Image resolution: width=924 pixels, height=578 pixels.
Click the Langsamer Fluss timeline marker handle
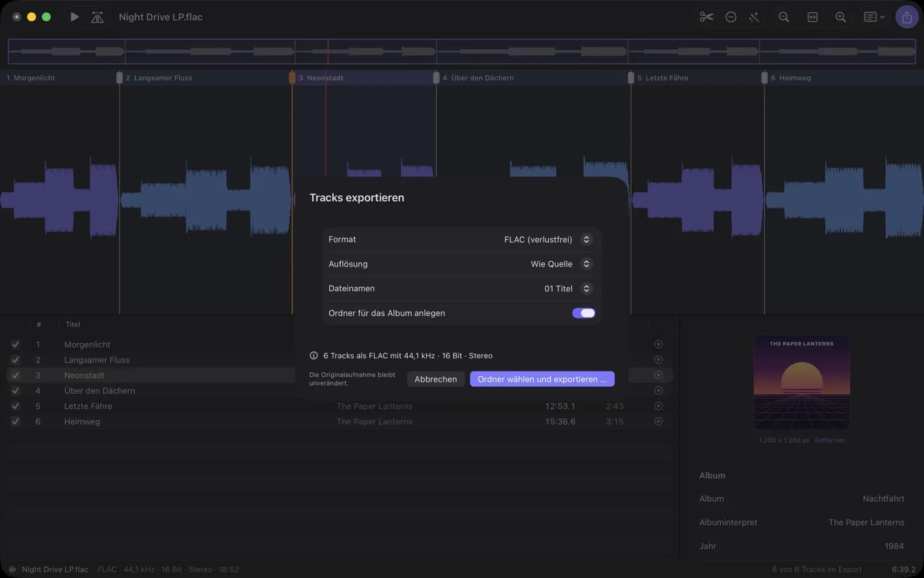120,77
